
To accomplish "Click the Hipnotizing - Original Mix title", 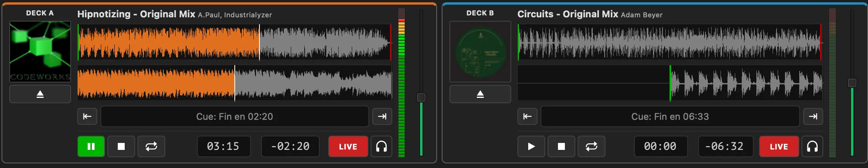I will 136,14.
